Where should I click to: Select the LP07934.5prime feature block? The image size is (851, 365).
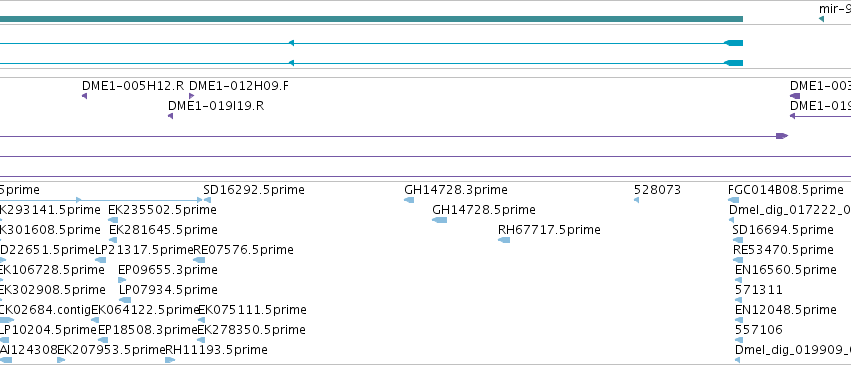[x=125, y=300]
